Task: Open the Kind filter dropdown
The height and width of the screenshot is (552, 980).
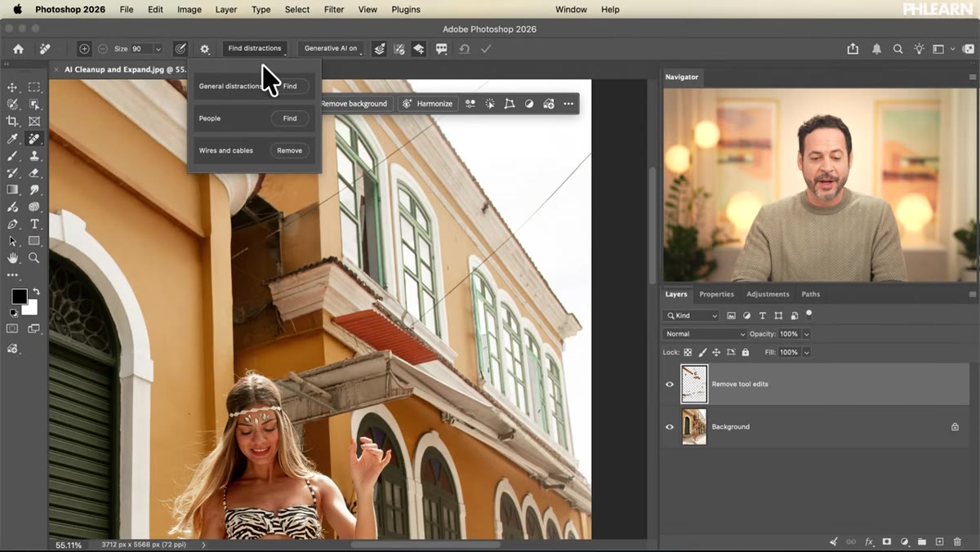Action: (x=692, y=315)
